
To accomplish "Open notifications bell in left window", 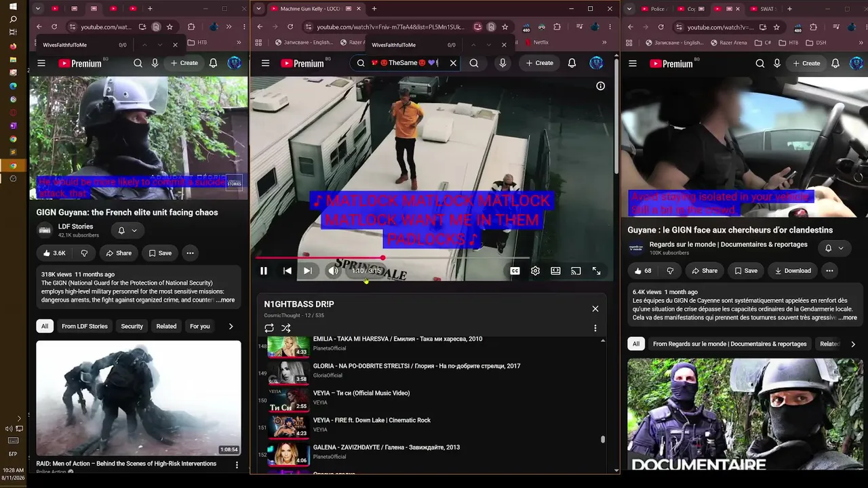I will pos(213,63).
